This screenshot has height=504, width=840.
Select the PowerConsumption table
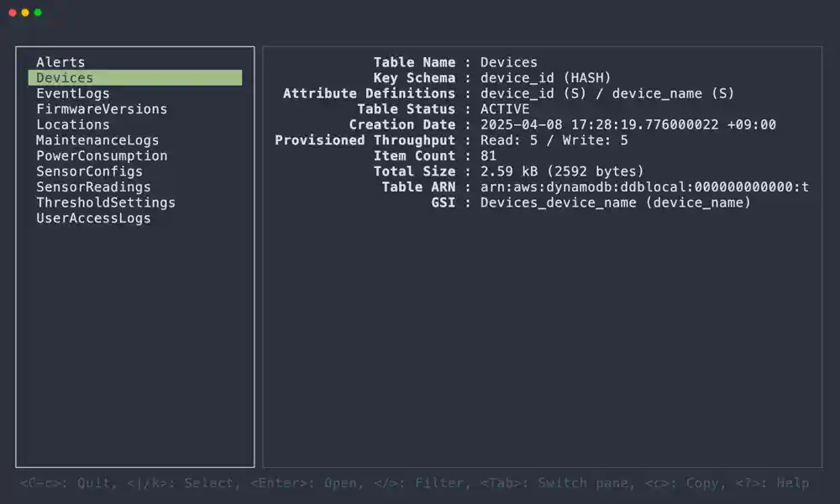click(102, 156)
